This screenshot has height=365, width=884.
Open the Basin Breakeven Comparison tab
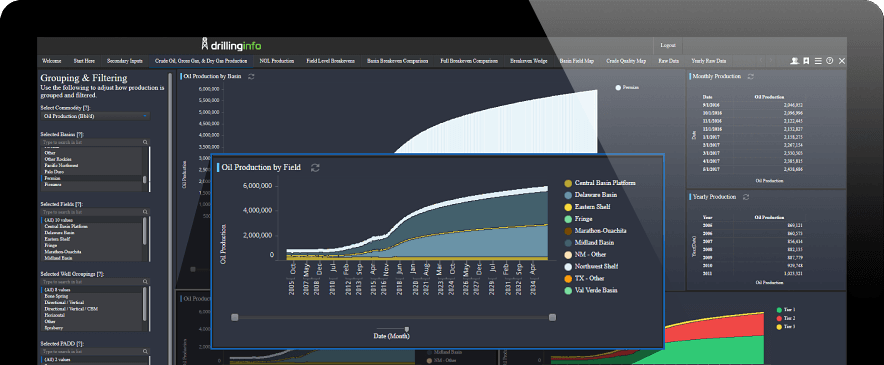click(x=397, y=61)
